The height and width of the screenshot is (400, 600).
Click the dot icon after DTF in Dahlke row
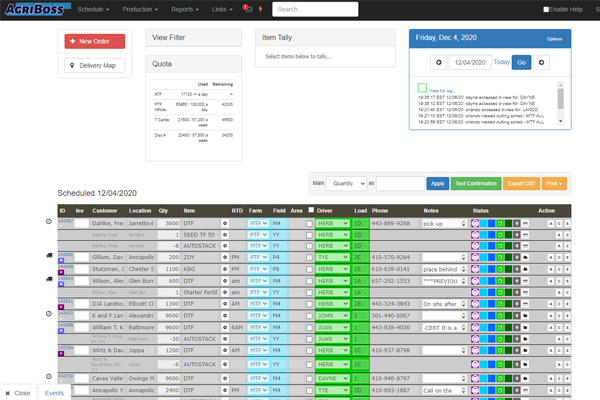(225, 224)
